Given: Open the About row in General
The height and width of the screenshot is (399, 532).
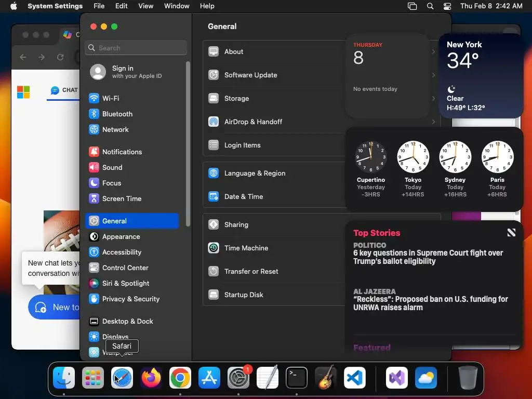Looking at the screenshot, I should 274,52.
